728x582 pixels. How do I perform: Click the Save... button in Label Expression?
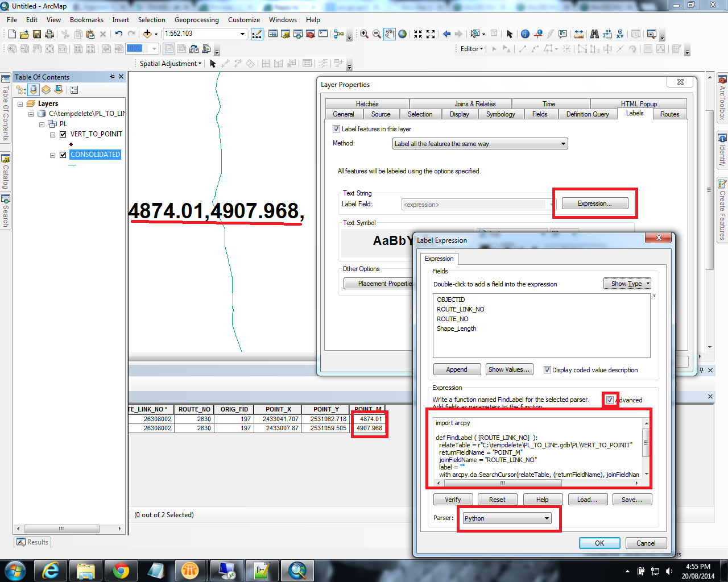[632, 500]
